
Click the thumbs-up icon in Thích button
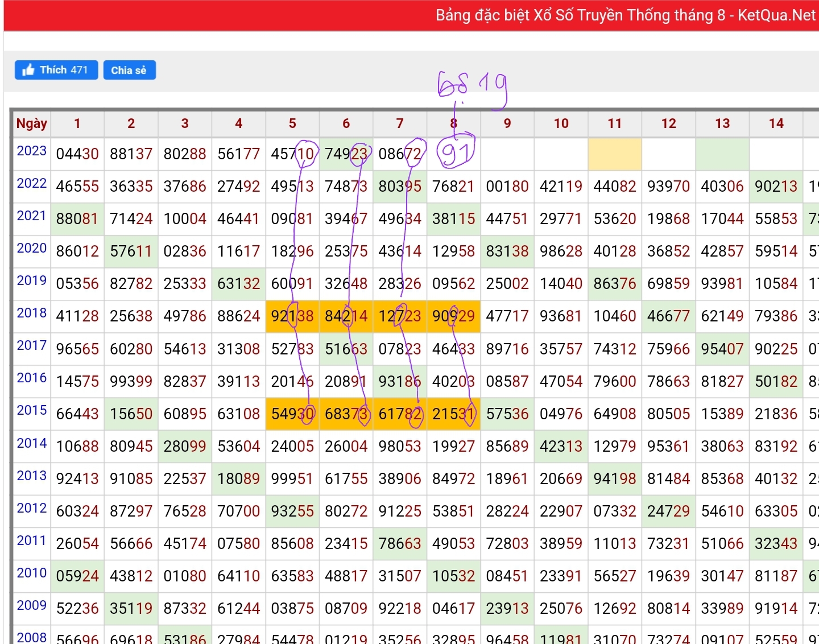[x=28, y=70]
